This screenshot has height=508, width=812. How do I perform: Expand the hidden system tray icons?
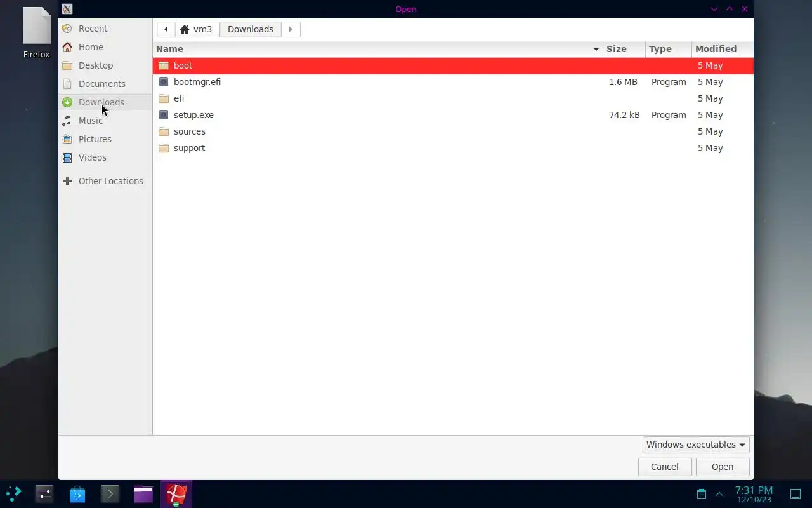719,493
